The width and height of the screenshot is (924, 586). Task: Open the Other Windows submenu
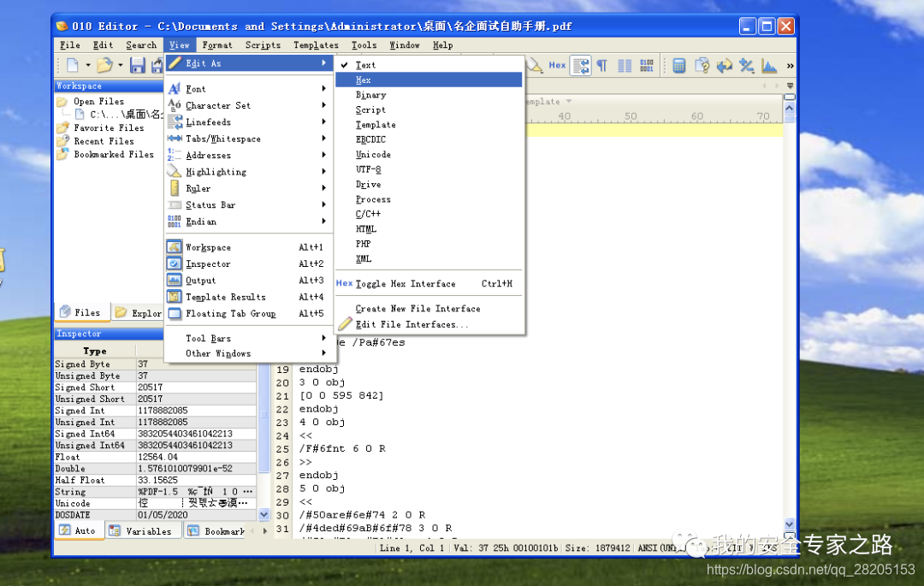(247, 353)
